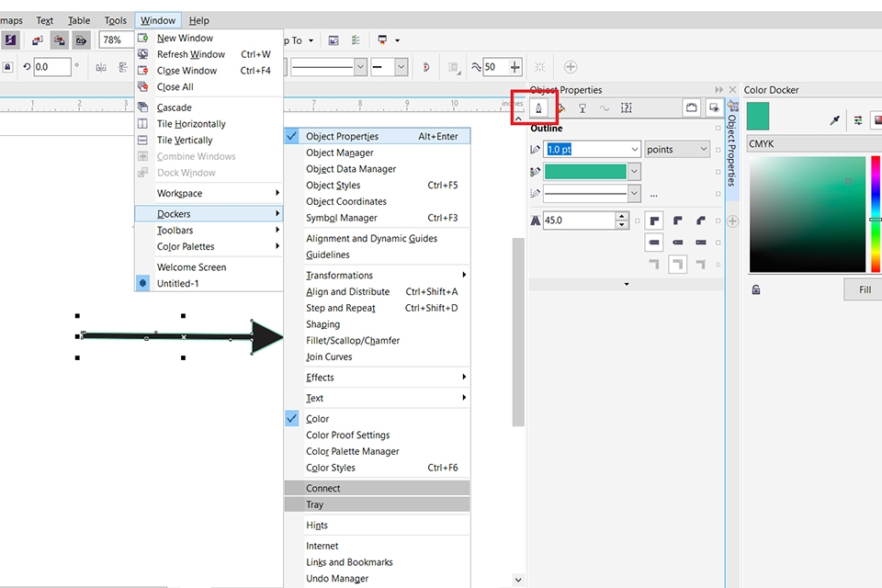Open the line style dropdown
Screen dimensions: 882x588
coord(635,193)
